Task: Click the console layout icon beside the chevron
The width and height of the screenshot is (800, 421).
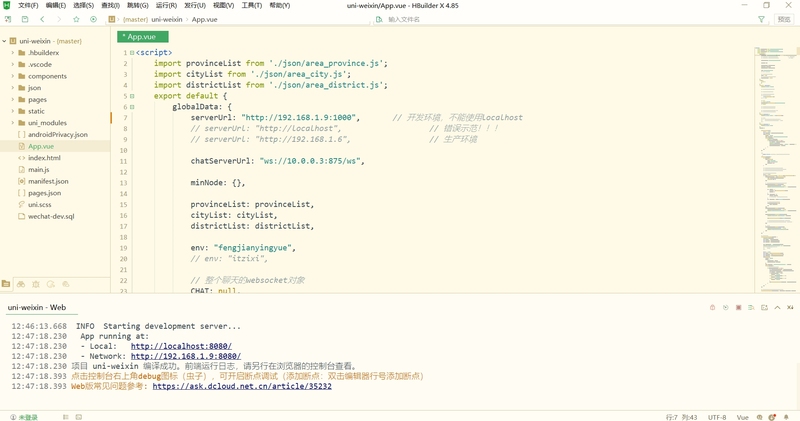Action: pyautogui.click(x=764, y=307)
